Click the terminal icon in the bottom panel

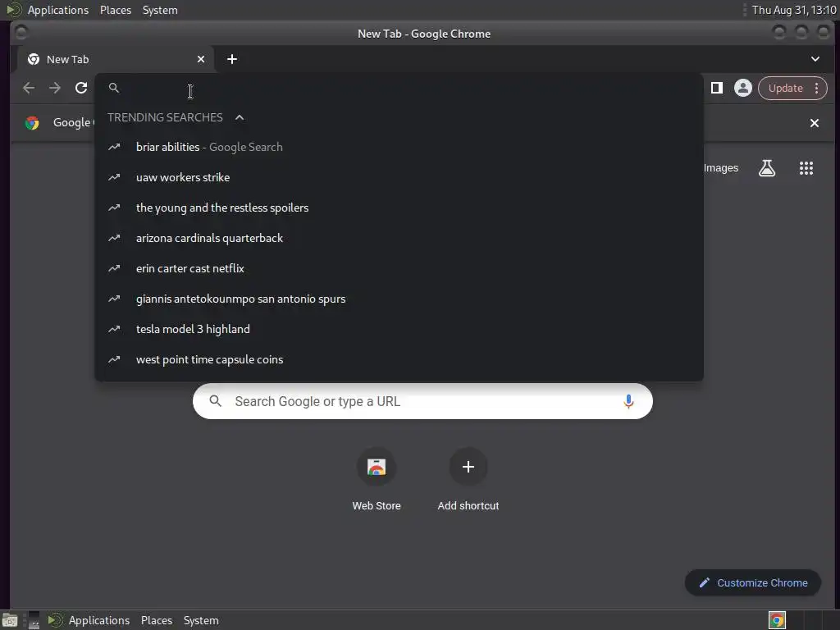click(34, 620)
